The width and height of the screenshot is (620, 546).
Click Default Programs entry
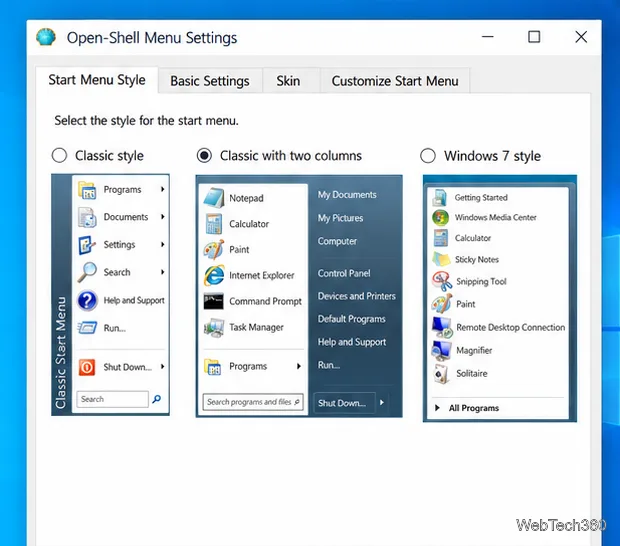pyautogui.click(x=352, y=319)
